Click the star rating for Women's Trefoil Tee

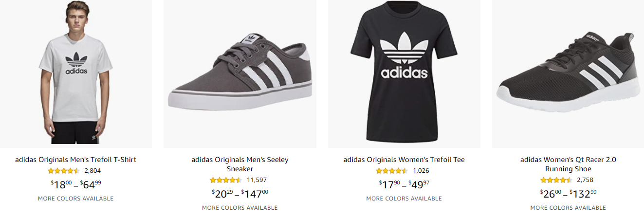coord(392,171)
